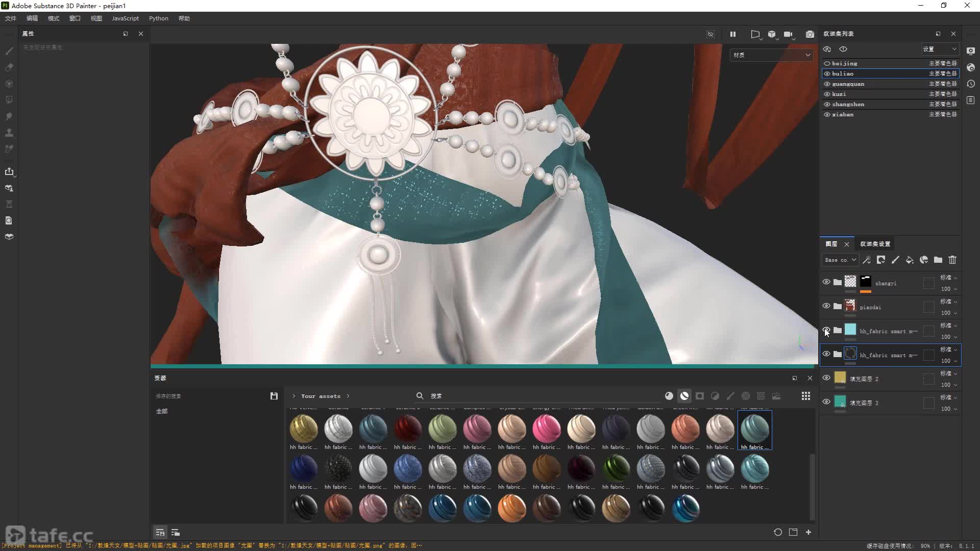This screenshot has width=980, height=551.
Task: Select the Paint brush tool
Action: [x=9, y=51]
